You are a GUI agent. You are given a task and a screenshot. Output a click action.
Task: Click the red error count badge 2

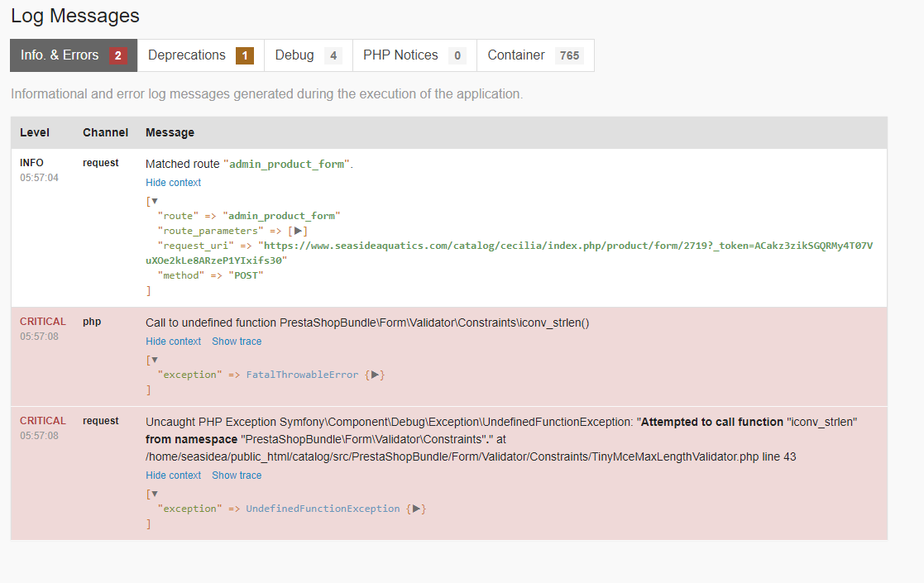click(117, 56)
